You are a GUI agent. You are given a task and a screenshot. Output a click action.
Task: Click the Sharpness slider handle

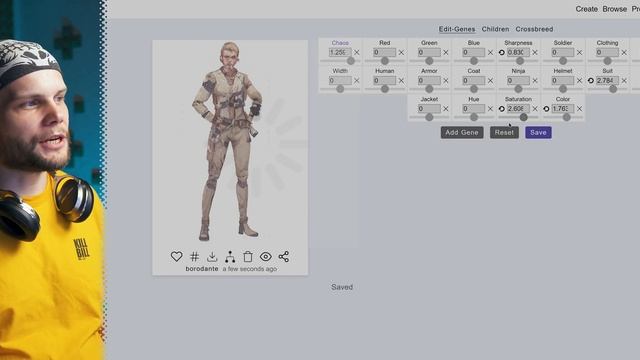pyautogui.click(x=520, y=61)
